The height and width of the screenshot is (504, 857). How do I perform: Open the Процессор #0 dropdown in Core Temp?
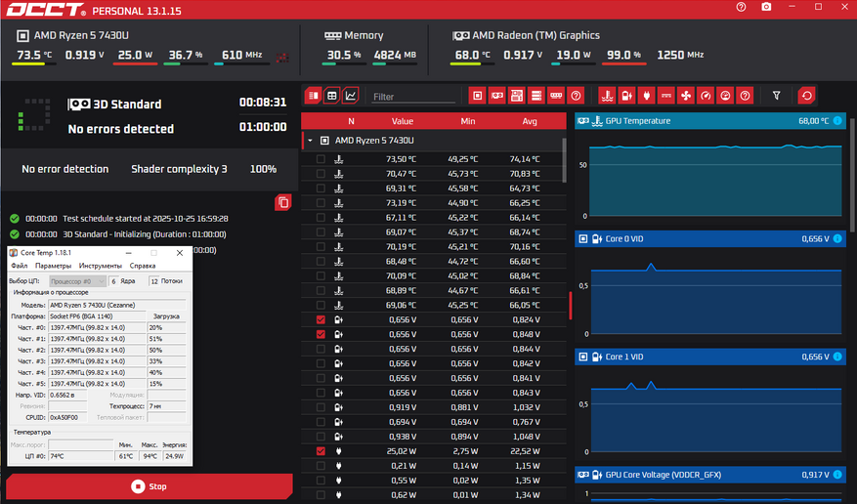(77, 280)
